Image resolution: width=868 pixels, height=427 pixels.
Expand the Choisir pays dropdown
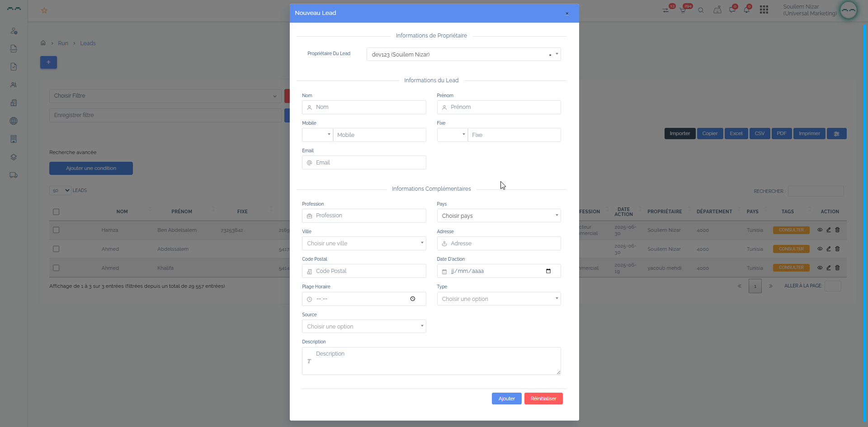coord(499,216)
